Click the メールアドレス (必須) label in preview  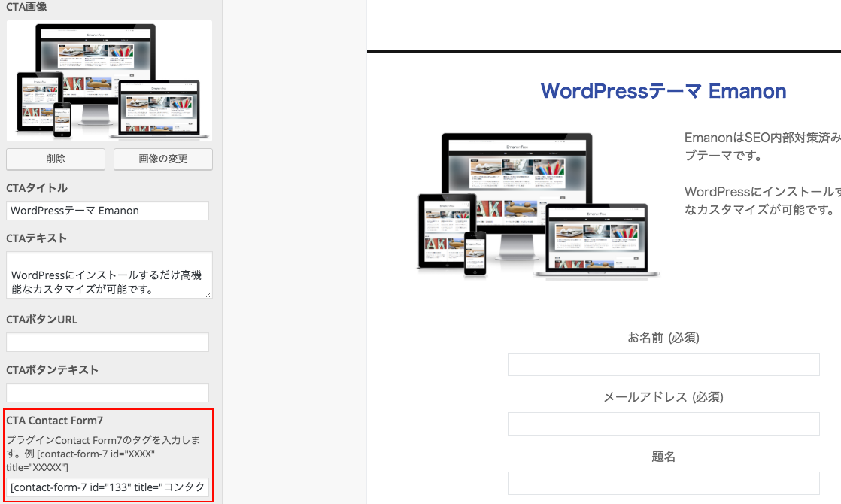coord(663,397)
